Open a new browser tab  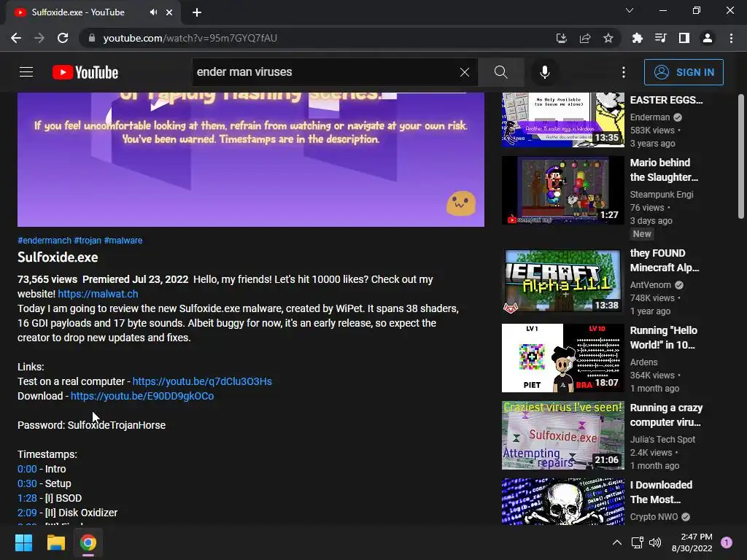click(197, 12)
